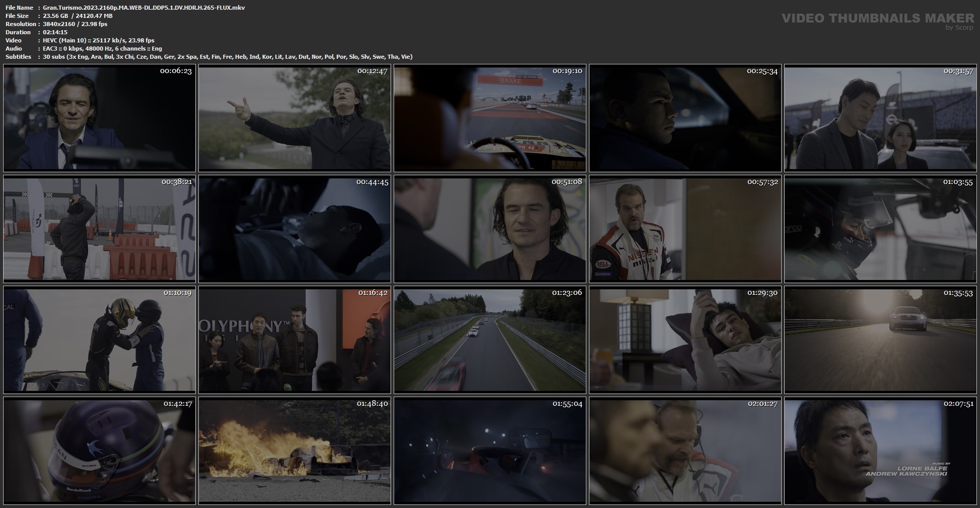Image resolution: width=980 pixels, height=508 pixels.
Task: Click the Gran.Turismo mkv file name text
Action: pos(144,8)
